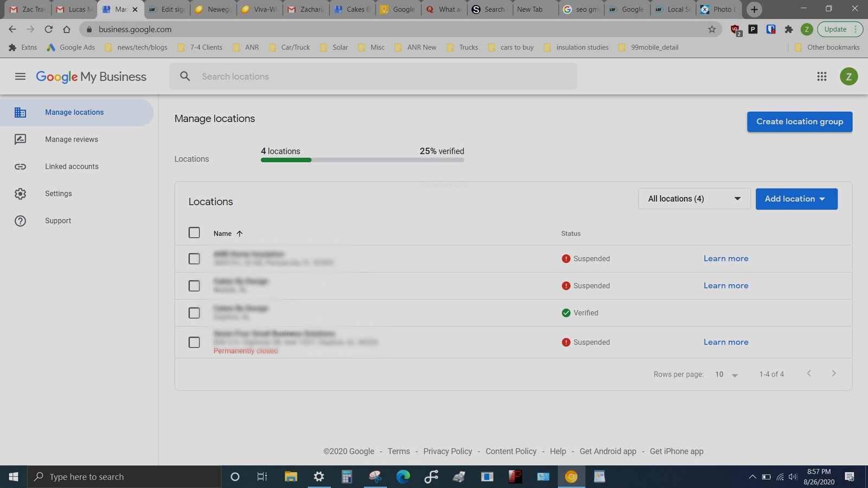Bookmark this page with the star icon

tap(712, 29)
